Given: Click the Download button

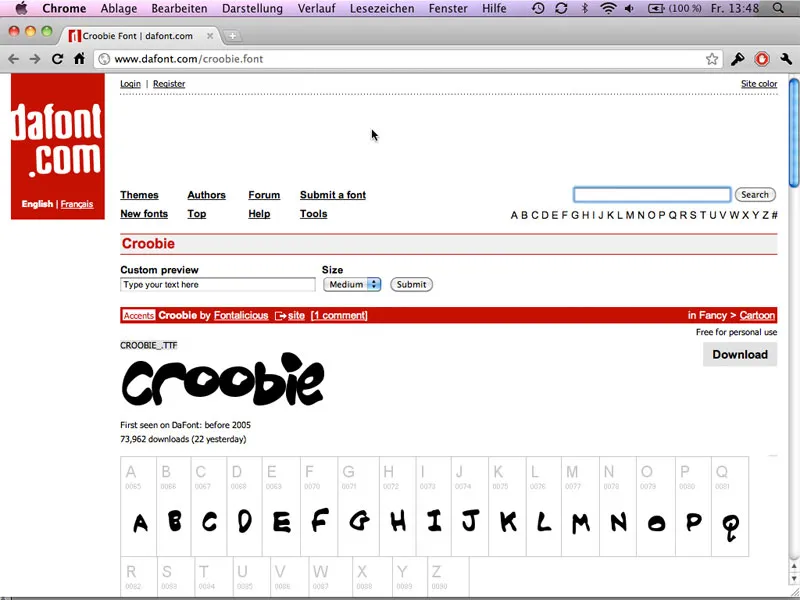Looking at the screenshot, I should click(x=740, y=355).
